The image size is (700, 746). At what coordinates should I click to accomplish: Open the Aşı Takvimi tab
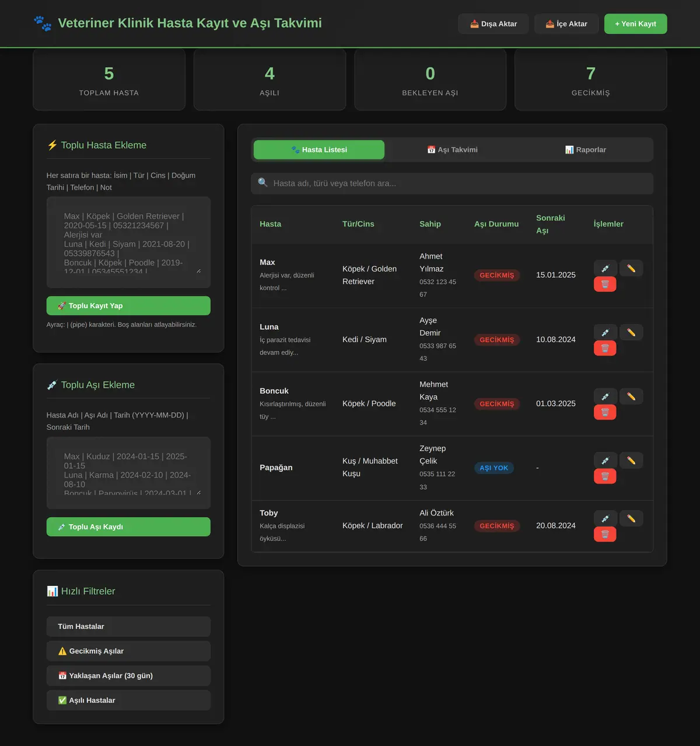point(452,149)
